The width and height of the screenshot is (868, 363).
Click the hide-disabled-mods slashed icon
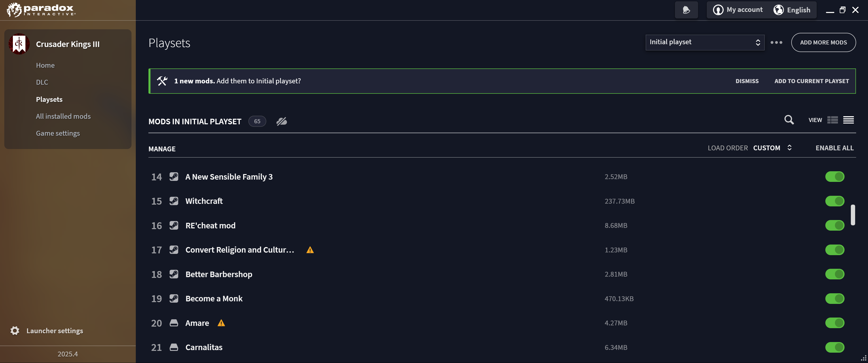(282, 121)
